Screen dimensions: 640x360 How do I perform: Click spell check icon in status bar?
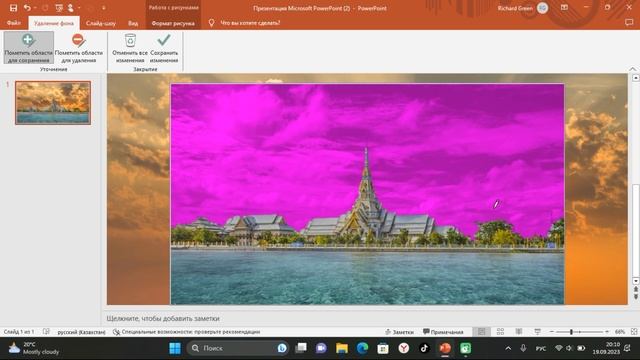tap(46, 332)
